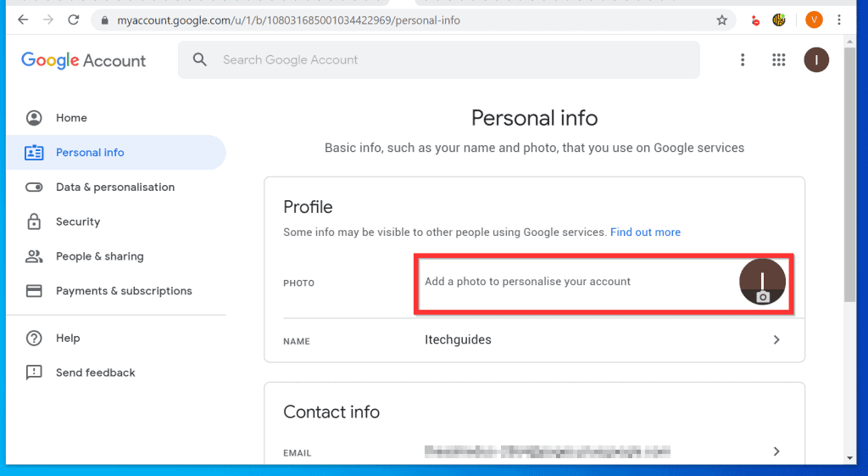Click the NAME row label

297,341
